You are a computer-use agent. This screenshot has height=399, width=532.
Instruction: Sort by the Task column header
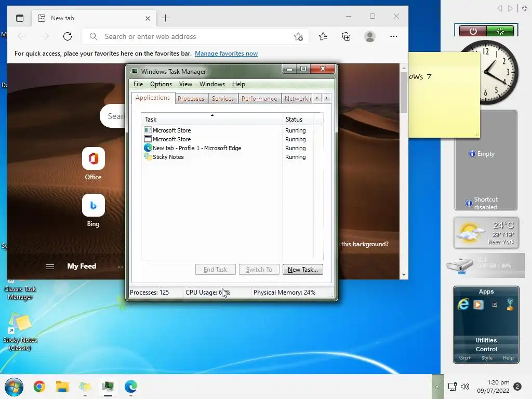[x=212, y=119]
